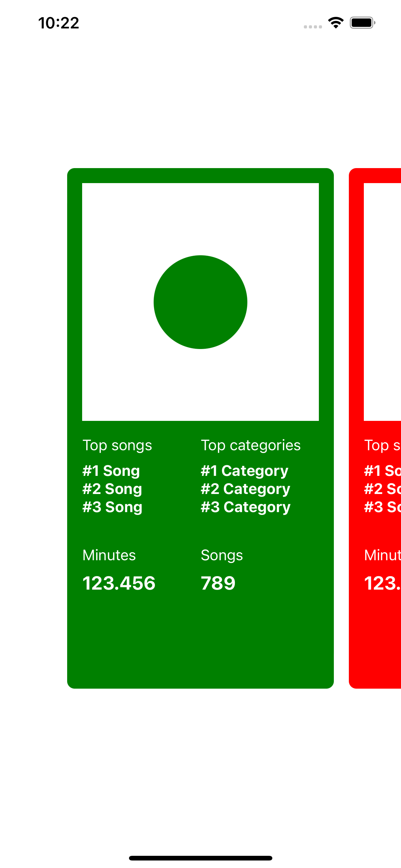Screen dimensions: 401x868
Task: Tap the Wi-Fi status icon
Action: 336,22
